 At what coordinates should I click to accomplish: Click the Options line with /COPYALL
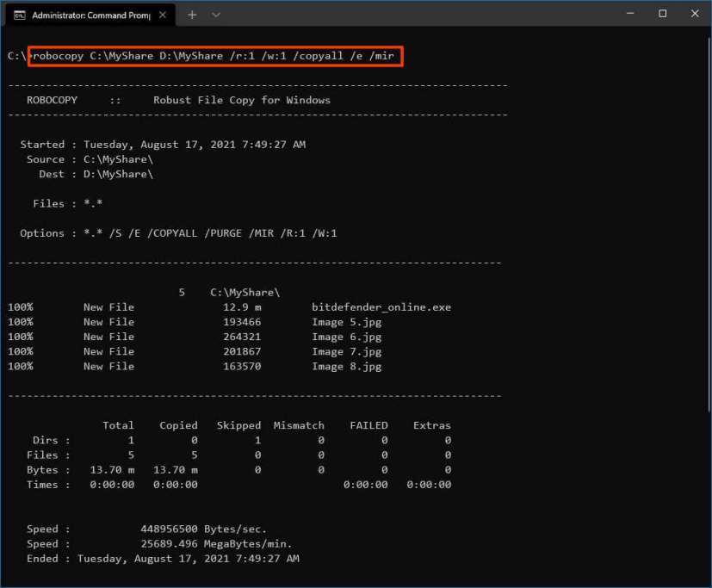[178, 233]
